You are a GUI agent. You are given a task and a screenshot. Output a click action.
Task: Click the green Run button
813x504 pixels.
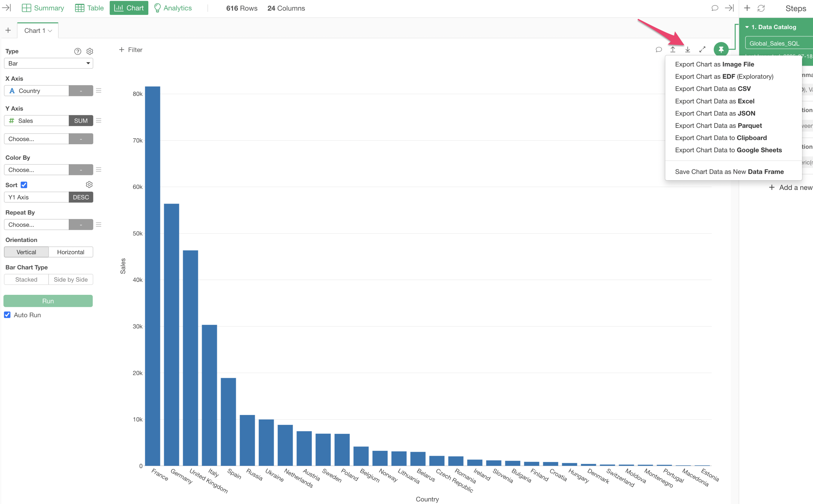(48, 301)
